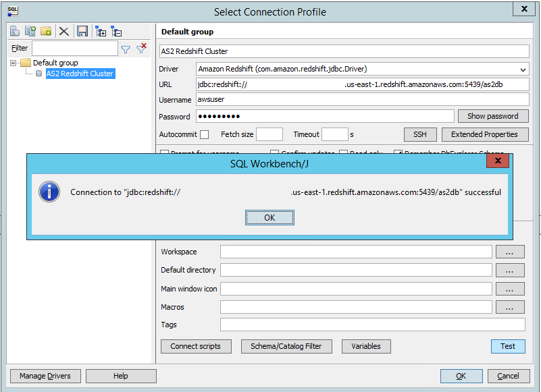
Task: Click database icon beside AS2 Redshift Cluster
Action: [39, 74]
